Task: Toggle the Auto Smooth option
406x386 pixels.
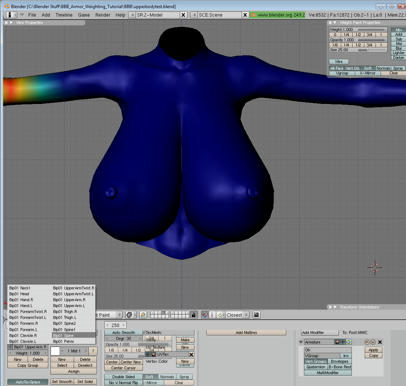Action: (x=123, y=333)
